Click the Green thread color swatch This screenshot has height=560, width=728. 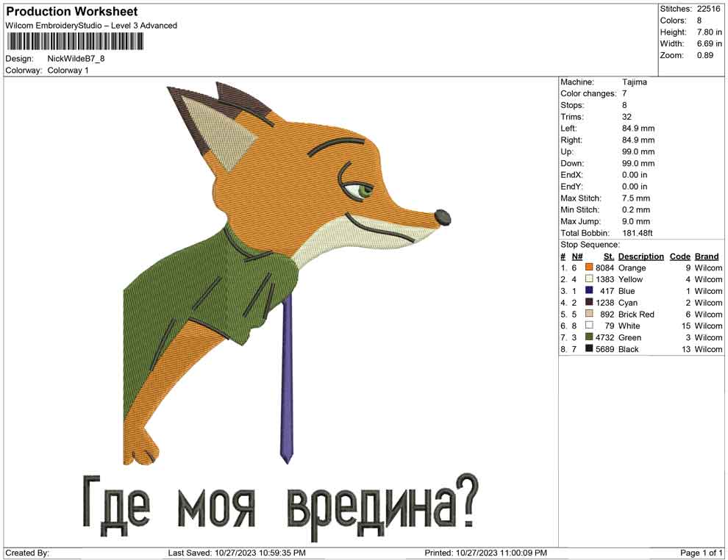(x=589, y=337)
